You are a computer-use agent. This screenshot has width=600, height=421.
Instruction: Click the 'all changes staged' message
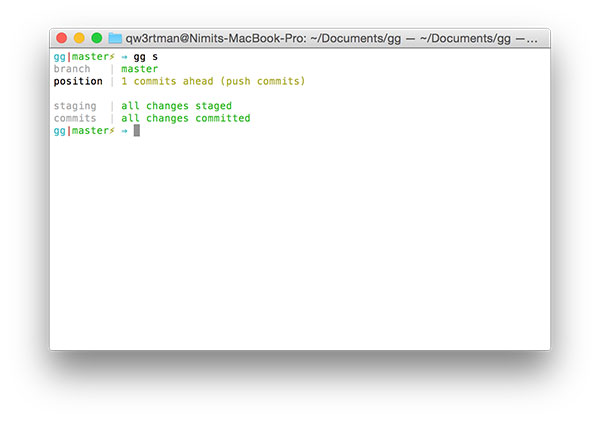click(x=176, y=106)
